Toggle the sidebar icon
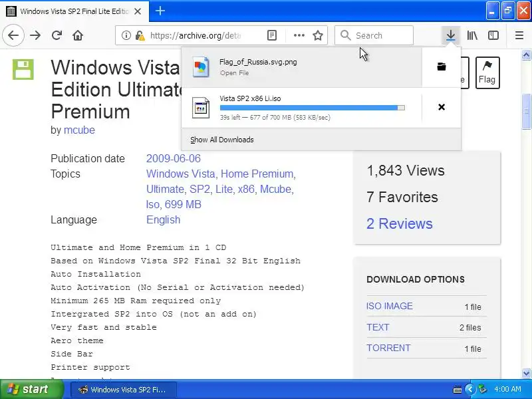Viewport: 532px width, 399px height. pos(493,35)
